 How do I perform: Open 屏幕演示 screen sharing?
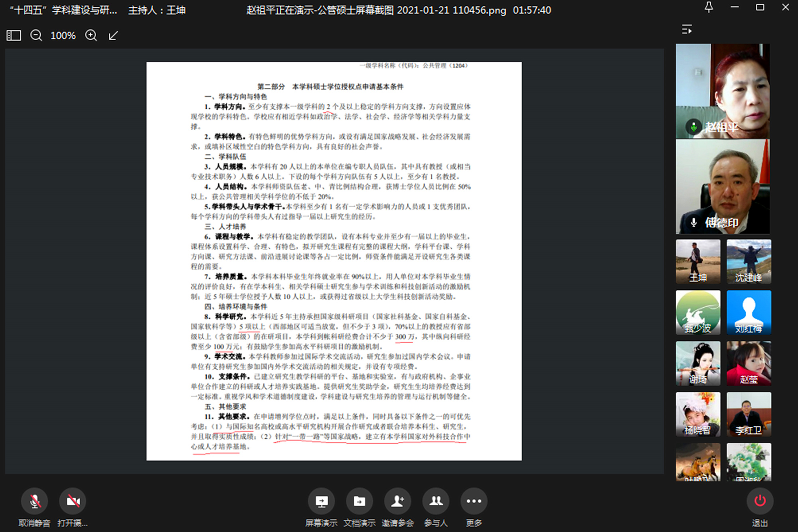pyautogui.click(x=321, y=501)
